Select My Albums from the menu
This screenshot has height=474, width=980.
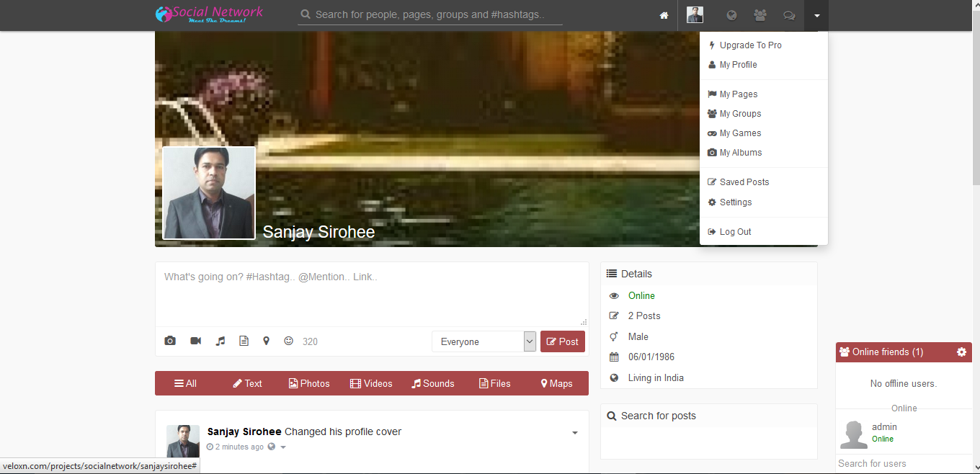coord(740,153)
